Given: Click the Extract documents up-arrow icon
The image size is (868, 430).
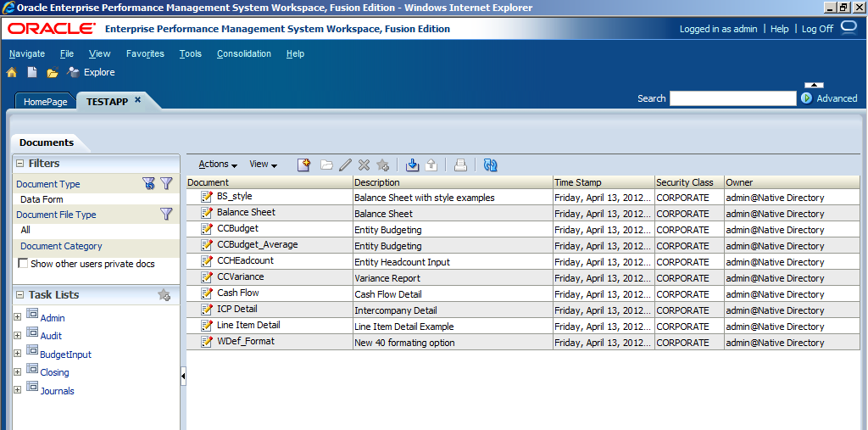Looking at the screenshot, I should 431,165.
